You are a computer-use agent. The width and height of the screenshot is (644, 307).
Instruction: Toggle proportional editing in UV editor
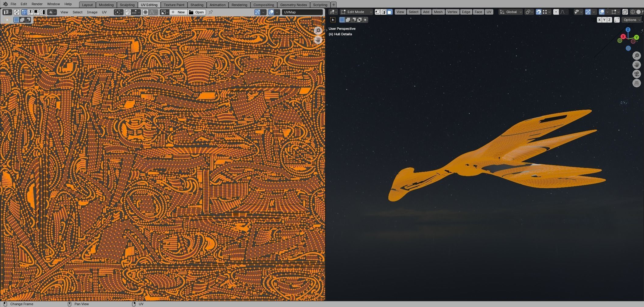(x=145, y=12)
